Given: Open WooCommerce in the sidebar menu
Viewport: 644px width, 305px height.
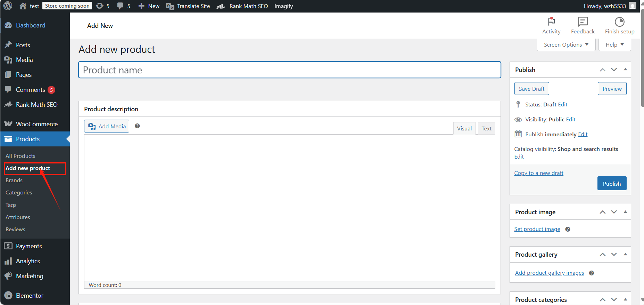Looking at the screenshot, I should [x=36, y=124].
